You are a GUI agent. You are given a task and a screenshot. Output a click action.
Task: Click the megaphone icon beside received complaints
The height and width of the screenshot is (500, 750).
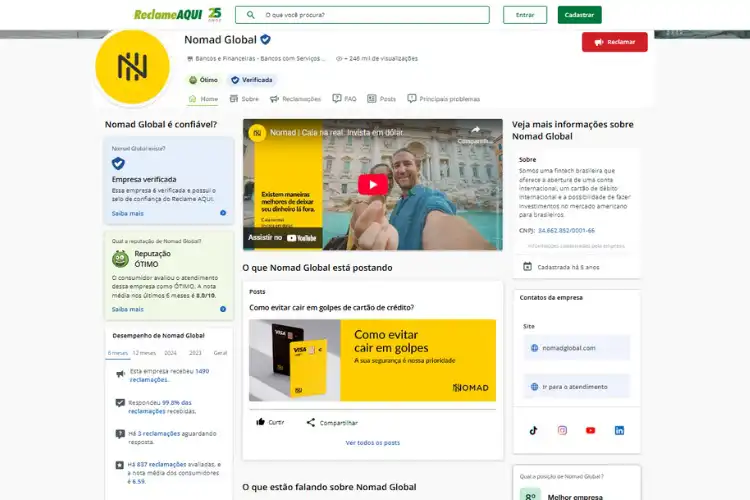pyautogui.click(x=120, y=374)
